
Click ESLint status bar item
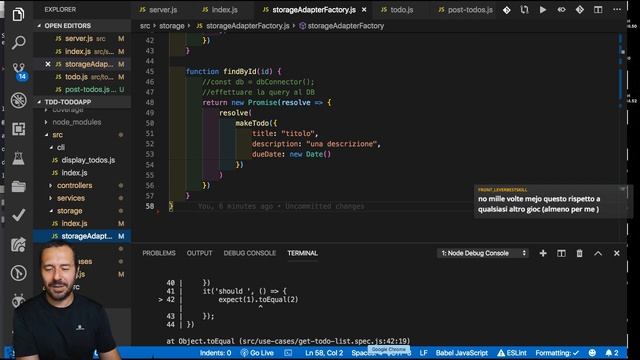(511, 353)
